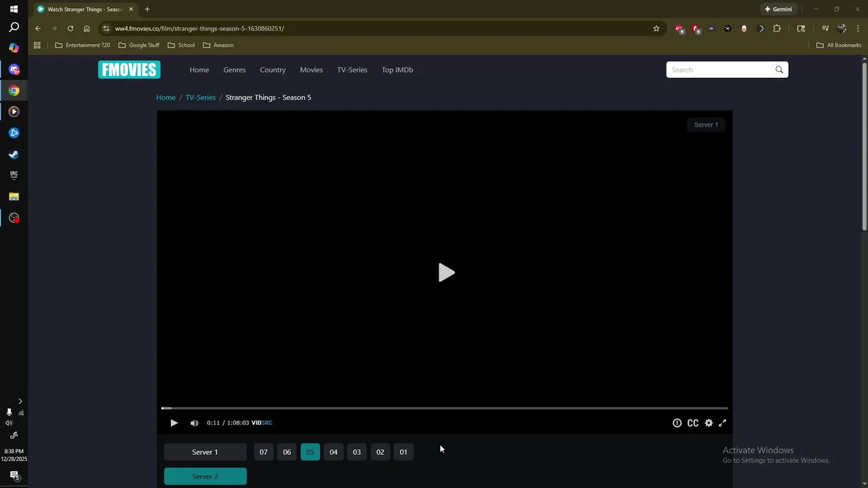Open the Country menu

coord(273,70)
